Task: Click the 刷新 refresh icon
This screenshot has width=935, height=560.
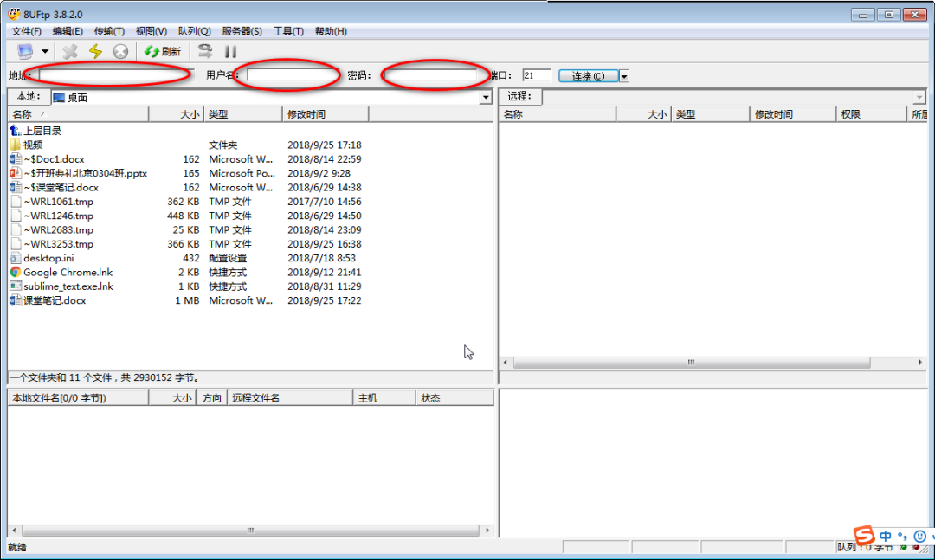Action: tap(152, 51)
